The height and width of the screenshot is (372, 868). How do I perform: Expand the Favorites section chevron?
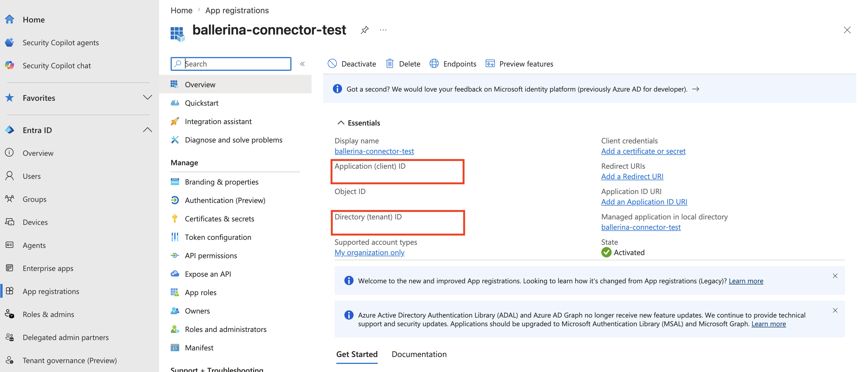tap(148, 98)
